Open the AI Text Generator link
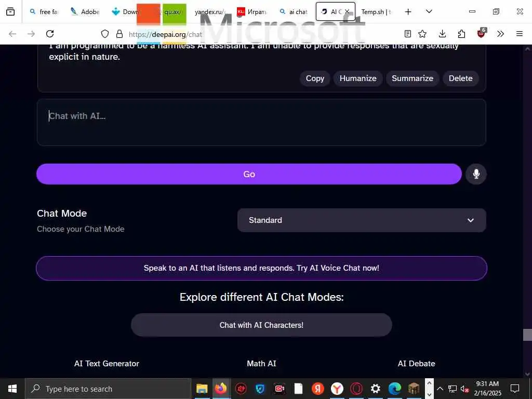Viewport: 532px width, 399px height. coord(107,363)
